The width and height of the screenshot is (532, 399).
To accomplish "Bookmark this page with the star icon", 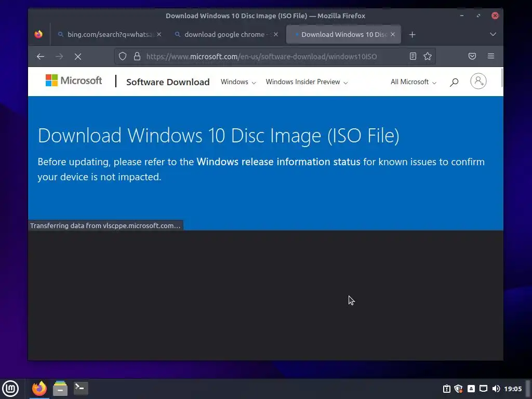I will pos(428,56).
